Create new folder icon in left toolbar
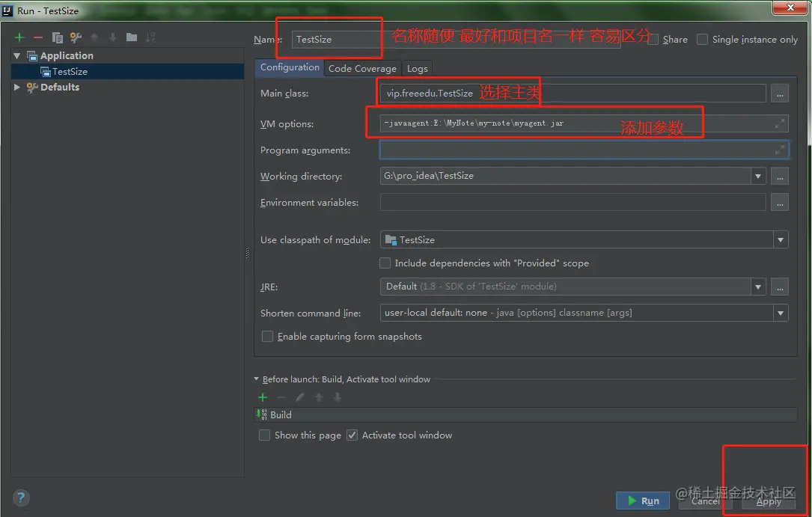The image size is (812, 517). 132,37
